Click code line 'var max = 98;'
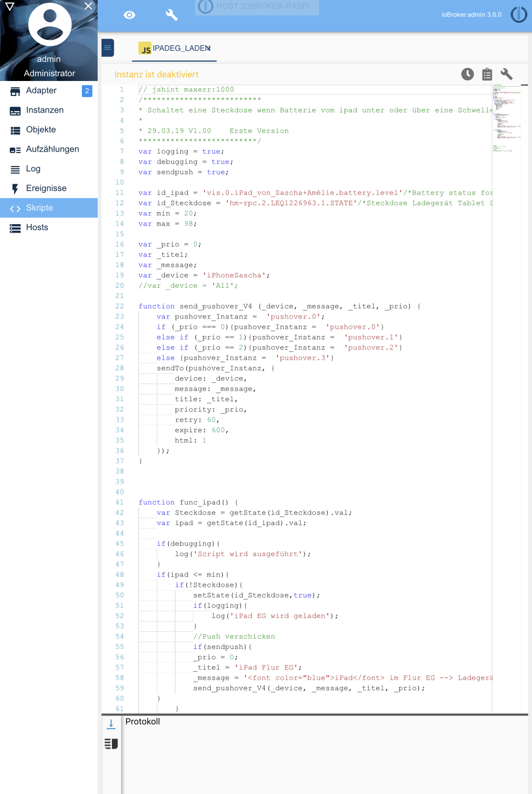Image resolution: width=532 pixels, height=794 pixels. tap(167, 224)
